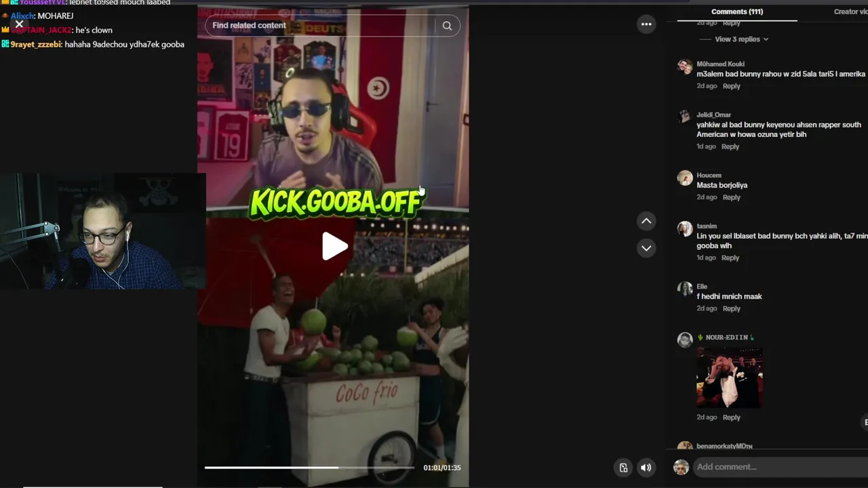The height and width of the screenshot is (488, 868).
Task: Play the paused video with the center button
Action: [334, 246]
